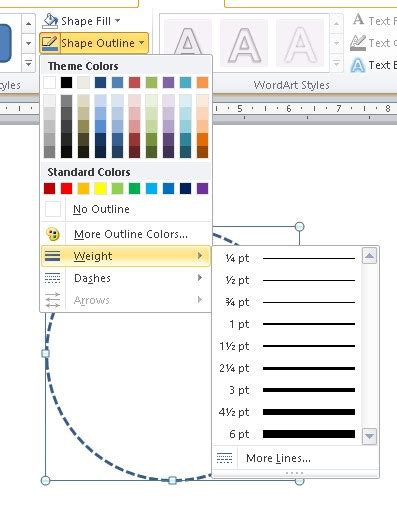Click the Text Fill letter A icon
Viewport: 397px width, 513px height.
(x=358, y=20)
